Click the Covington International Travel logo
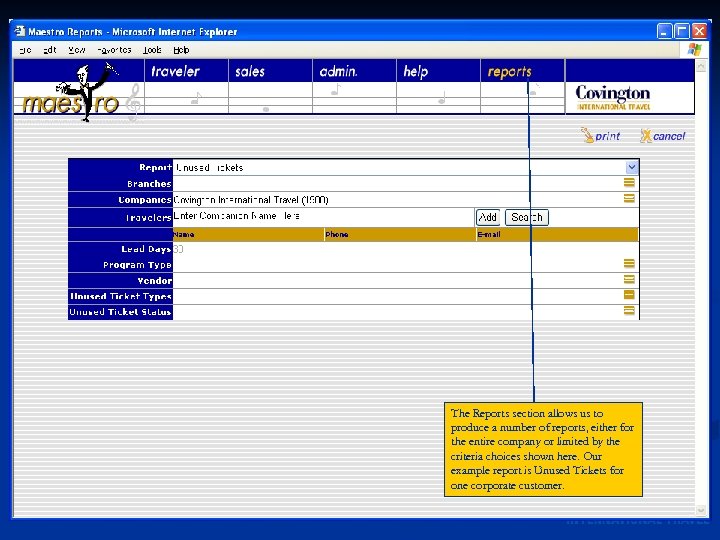The height and width of the screenshot is (540, 720). [613, 97]
